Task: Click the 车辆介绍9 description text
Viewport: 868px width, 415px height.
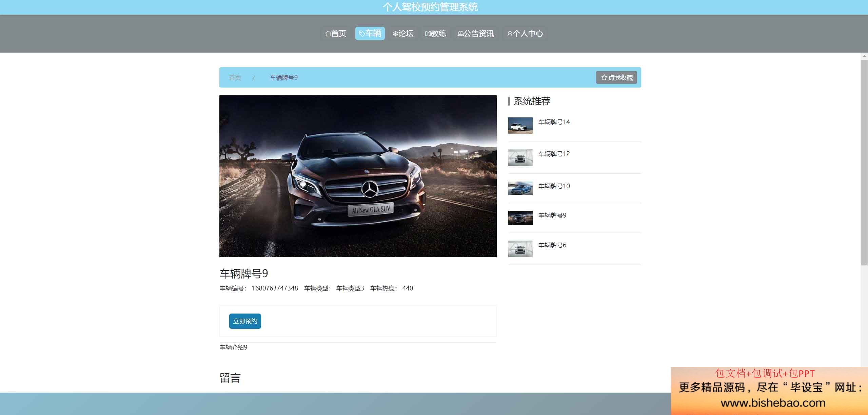Action: click(x=233, y=347)
